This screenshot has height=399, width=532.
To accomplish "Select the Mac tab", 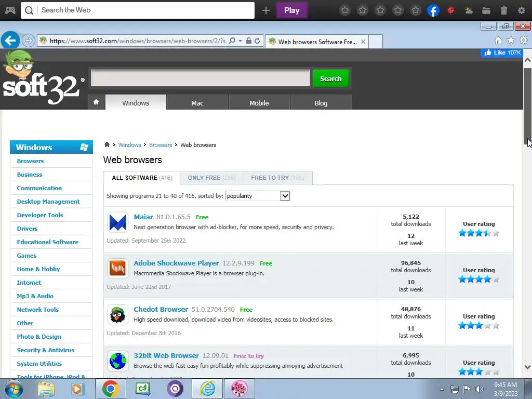I will click(197, 103).
